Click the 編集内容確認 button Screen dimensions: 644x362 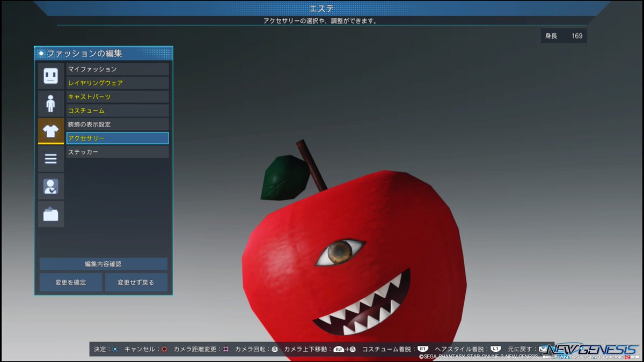104,264
